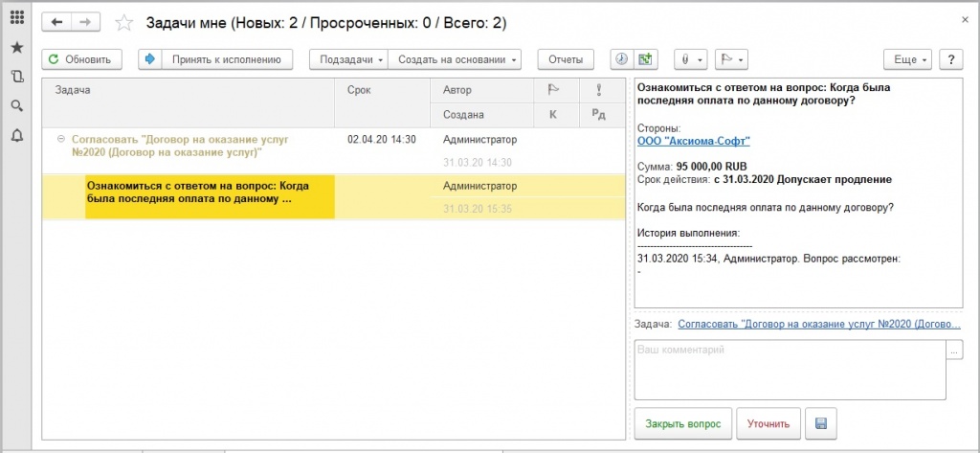Open the "Еще" menu

pyautogui.click(x=907, y=59)
